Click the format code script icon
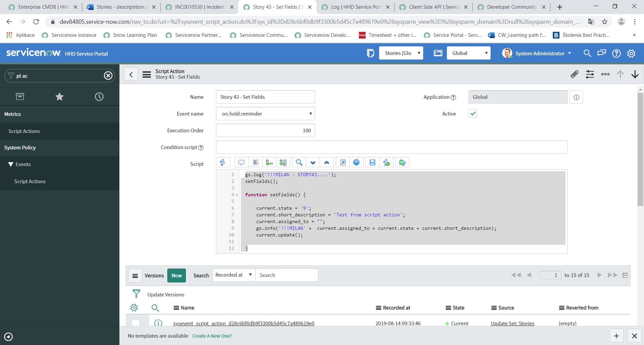 pos(256,162)
